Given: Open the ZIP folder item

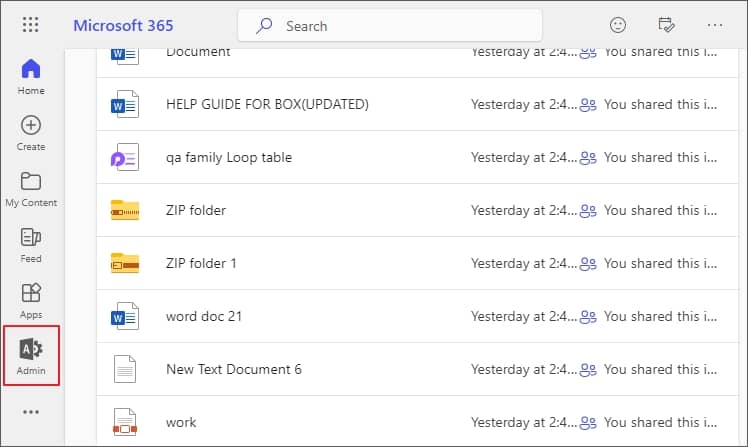Looking at the screenshot, I should coord(196,210).
